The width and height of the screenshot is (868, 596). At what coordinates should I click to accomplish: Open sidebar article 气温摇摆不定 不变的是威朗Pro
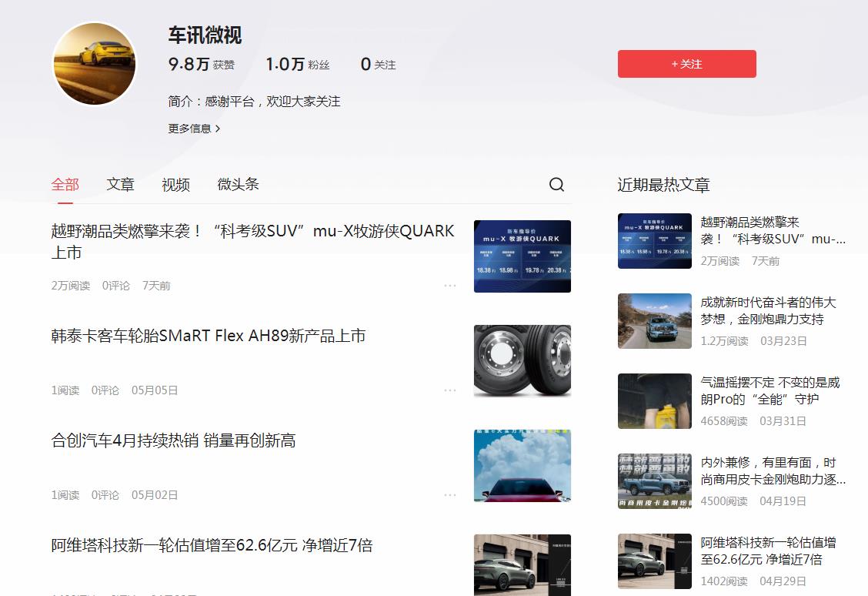(770, 390)
